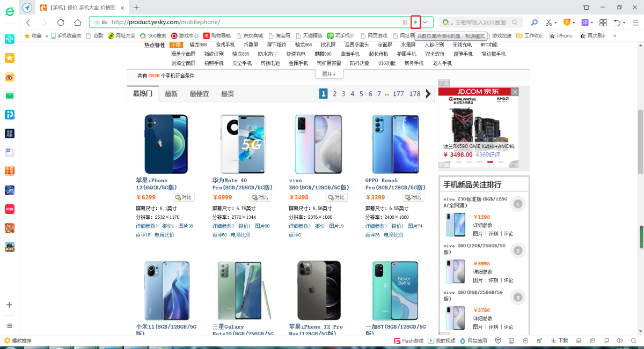
Task: Click the speed mode lightning icon
Action: (415, 22)
